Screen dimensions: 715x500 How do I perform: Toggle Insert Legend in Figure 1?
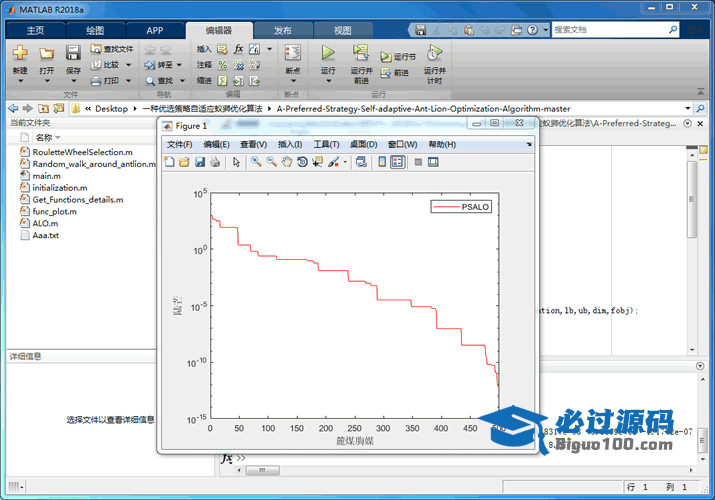398,162
